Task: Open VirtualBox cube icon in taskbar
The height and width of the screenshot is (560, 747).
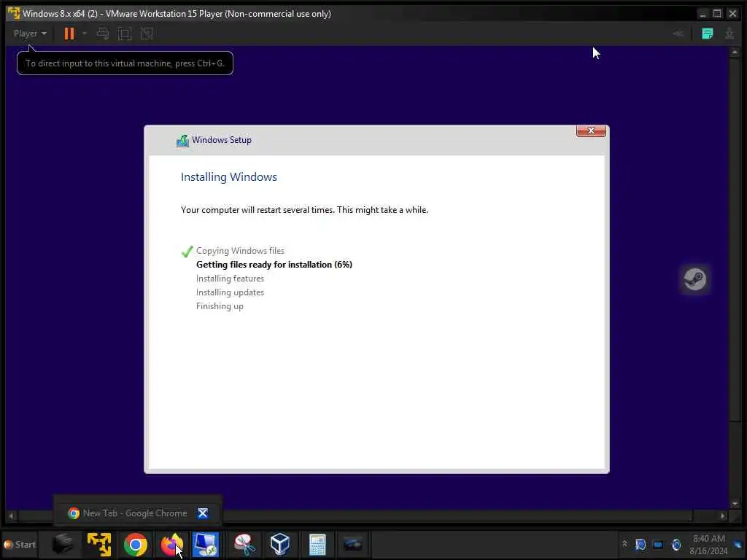Action: (280, 544)
